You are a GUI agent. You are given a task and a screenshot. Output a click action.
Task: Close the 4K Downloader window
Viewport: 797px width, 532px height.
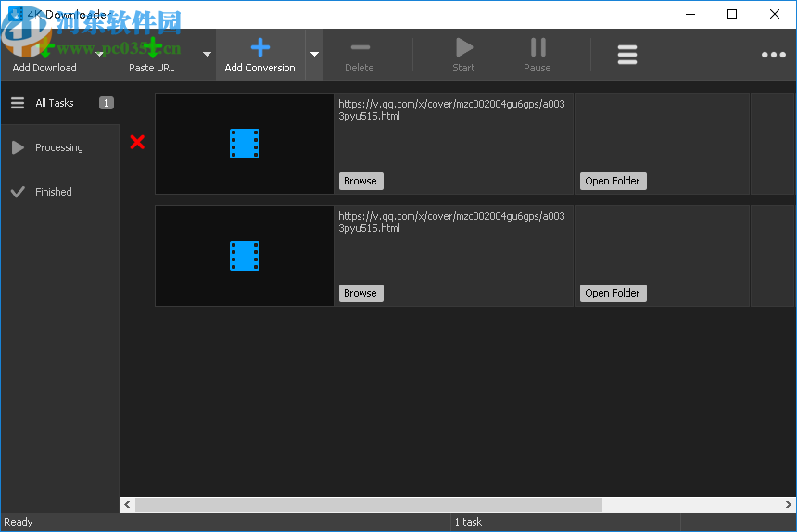pos(774,14)
